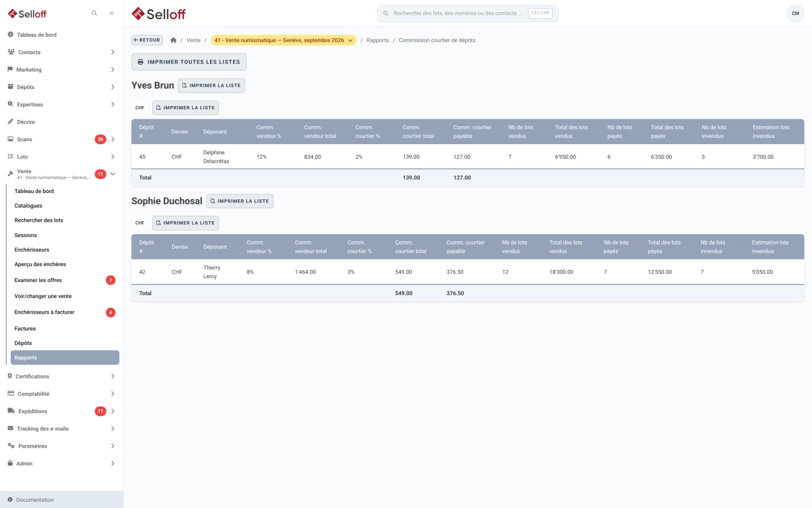
Task: Expand the Dépôts top-level menu chevron
Action: click(x=112, y=87)
